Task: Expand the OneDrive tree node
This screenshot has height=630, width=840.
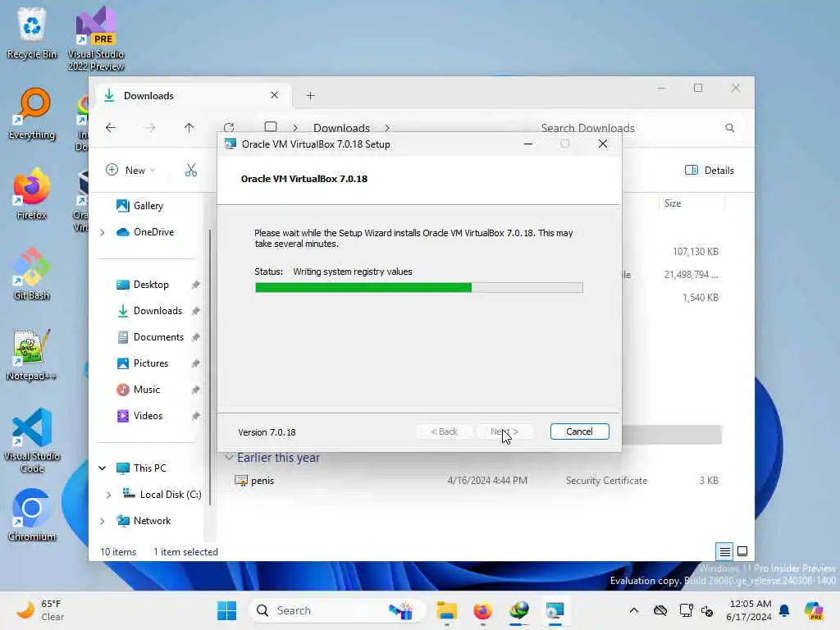Action: pos(103,232)
